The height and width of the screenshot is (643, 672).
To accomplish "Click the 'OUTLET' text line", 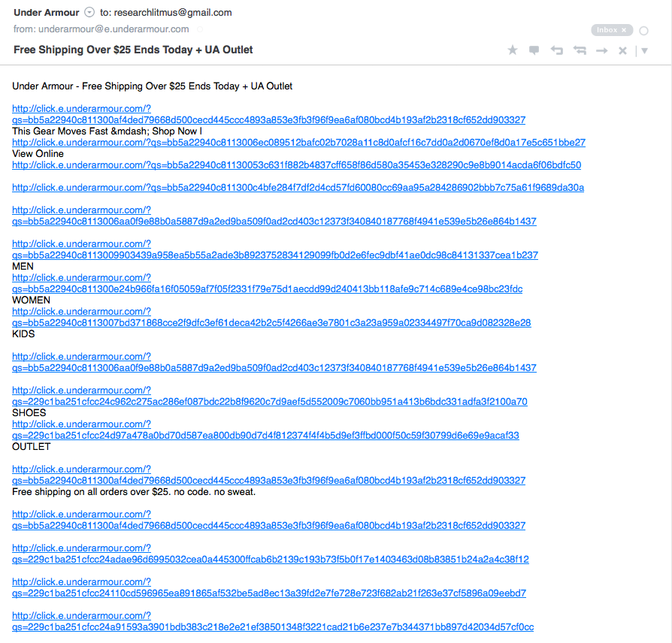I will (32, 447).
